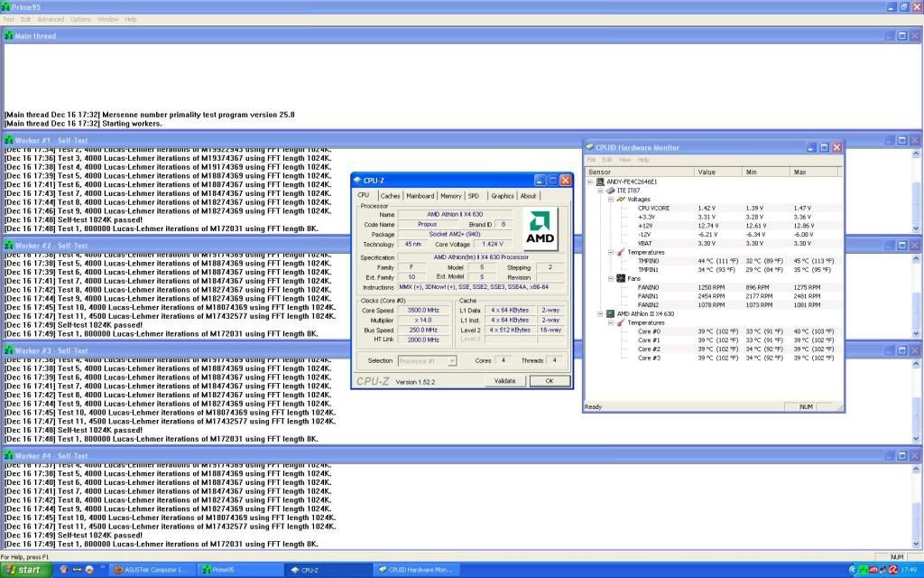Screen dimensions: 924x578
Task: Click the Main thread window icon
Action: point(8,36)
